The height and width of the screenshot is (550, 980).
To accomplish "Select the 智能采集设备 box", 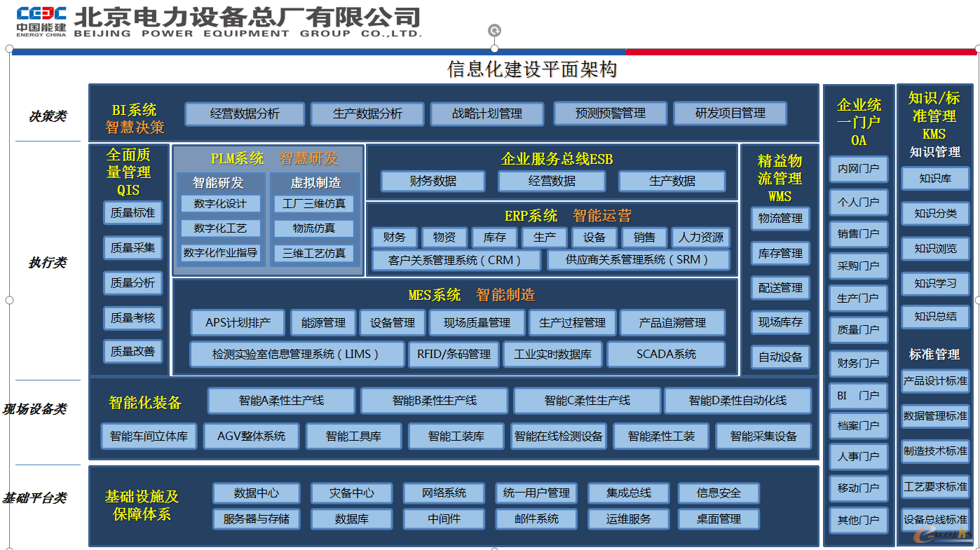I will pos(763,436).
